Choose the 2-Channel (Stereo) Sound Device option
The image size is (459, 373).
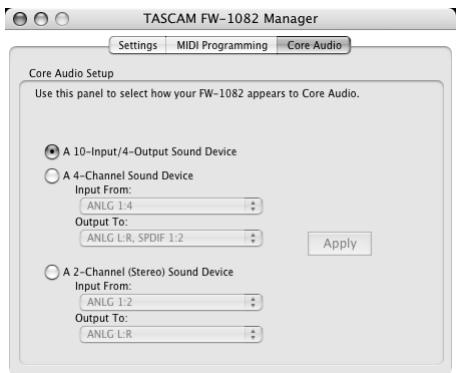coord(52,272)
